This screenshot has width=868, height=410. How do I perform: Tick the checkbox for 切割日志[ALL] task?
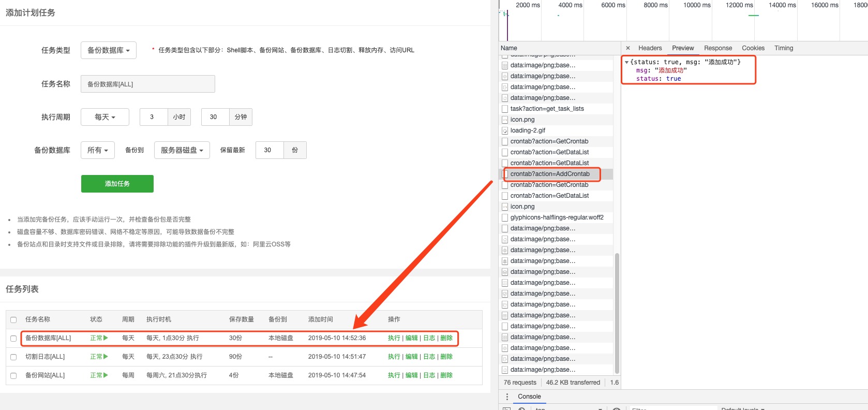pyautogui.click(x=13, y=357)
